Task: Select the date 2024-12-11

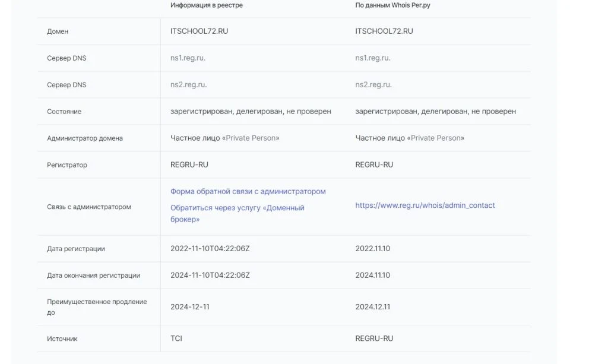Action: 190,307
